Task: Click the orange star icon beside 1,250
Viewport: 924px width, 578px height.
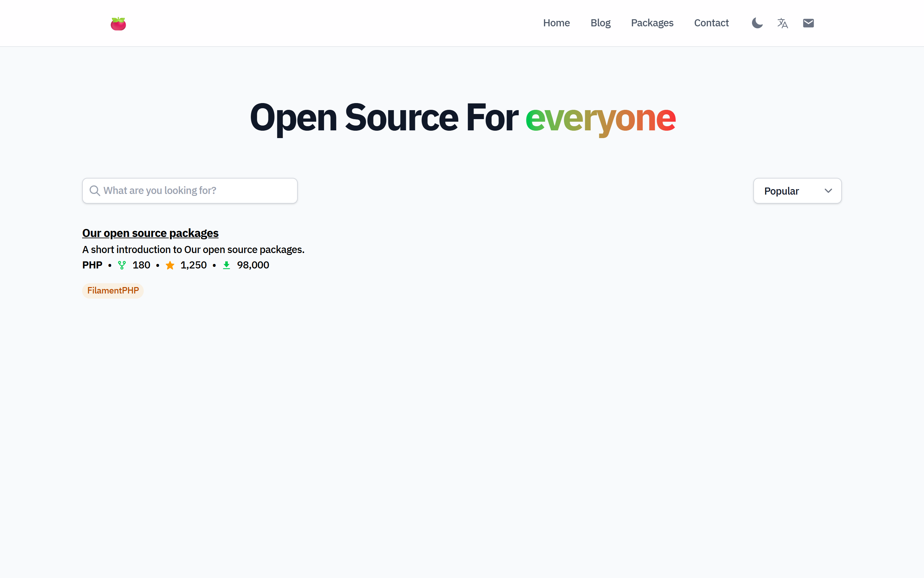Action: [170, 265]
